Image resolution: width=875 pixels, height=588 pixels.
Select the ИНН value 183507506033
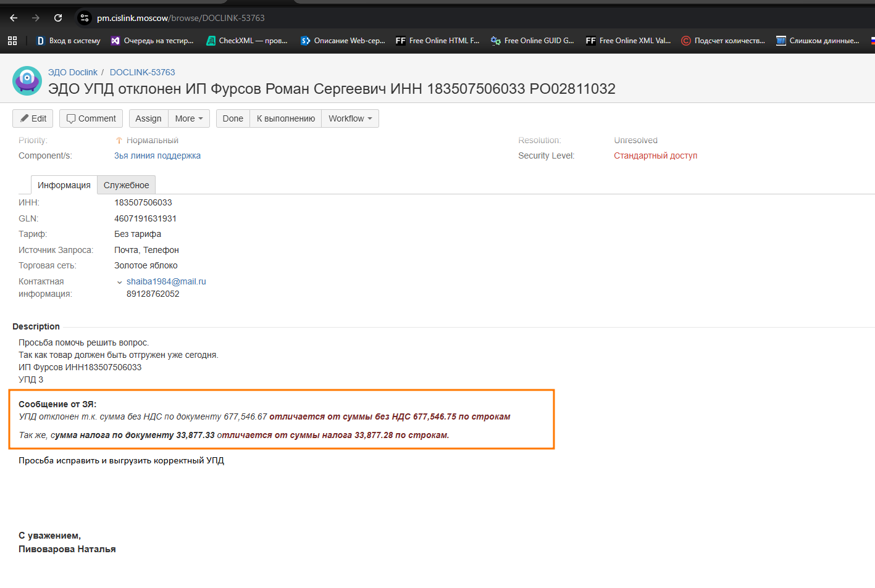click(143, 202)
